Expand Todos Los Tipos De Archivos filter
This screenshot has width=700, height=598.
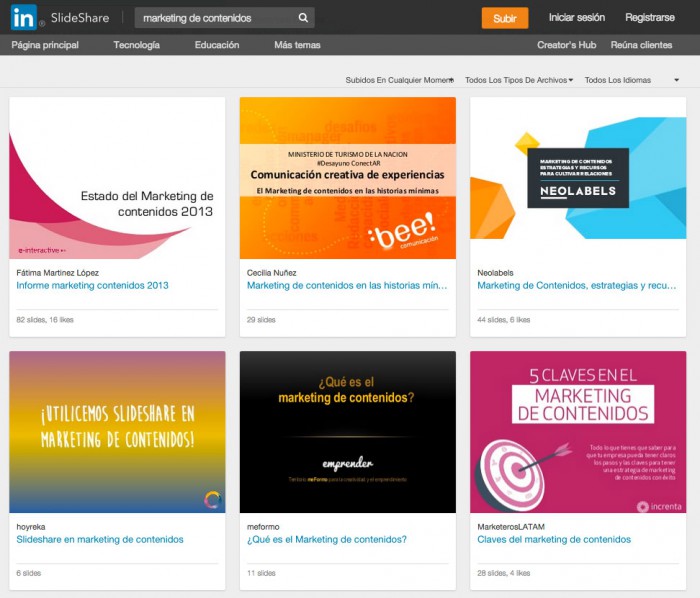[x=519, y=80]
